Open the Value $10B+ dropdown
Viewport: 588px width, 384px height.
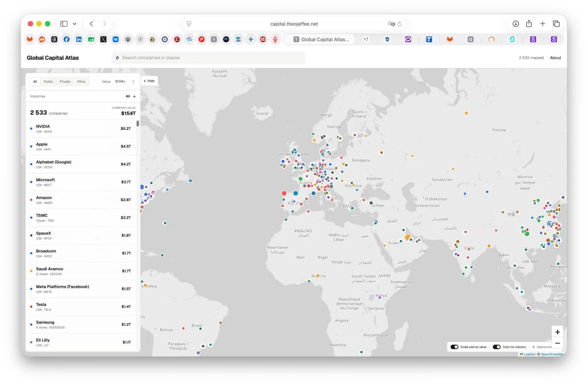(124, 82)
